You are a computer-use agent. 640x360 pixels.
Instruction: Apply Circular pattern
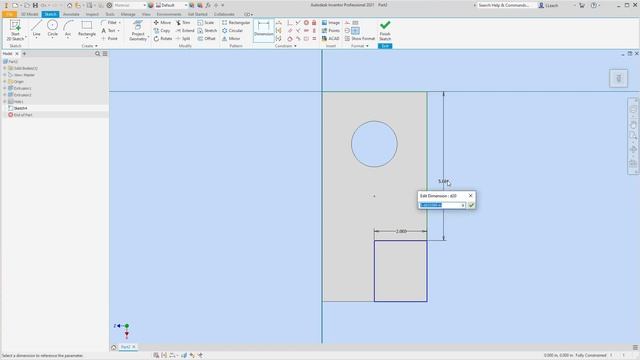[x=232, y=31]
